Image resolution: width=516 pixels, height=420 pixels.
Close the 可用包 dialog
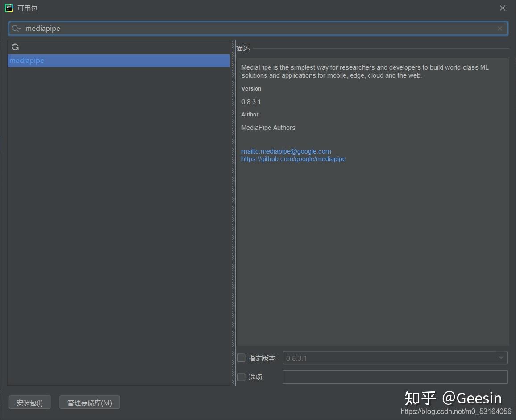pyautogui.click(x=503, y=8)
